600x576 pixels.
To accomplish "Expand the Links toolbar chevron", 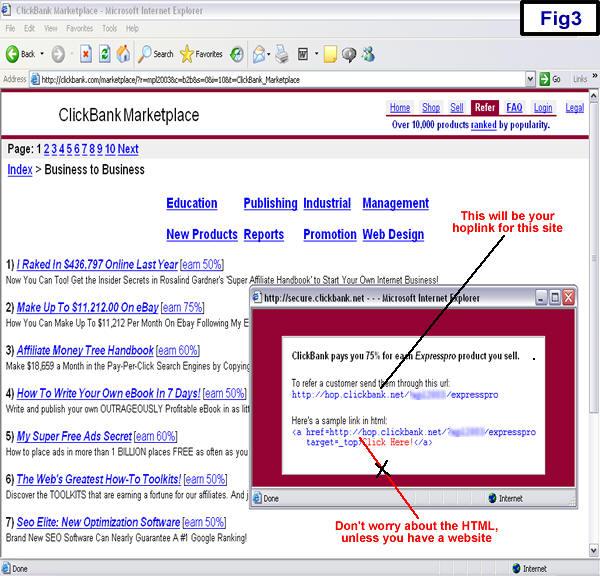I will tap(595, 76).
